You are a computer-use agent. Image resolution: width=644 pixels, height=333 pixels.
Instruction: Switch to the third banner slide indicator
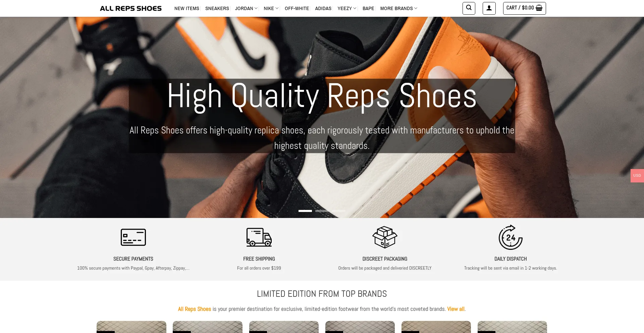click(339, 211)
